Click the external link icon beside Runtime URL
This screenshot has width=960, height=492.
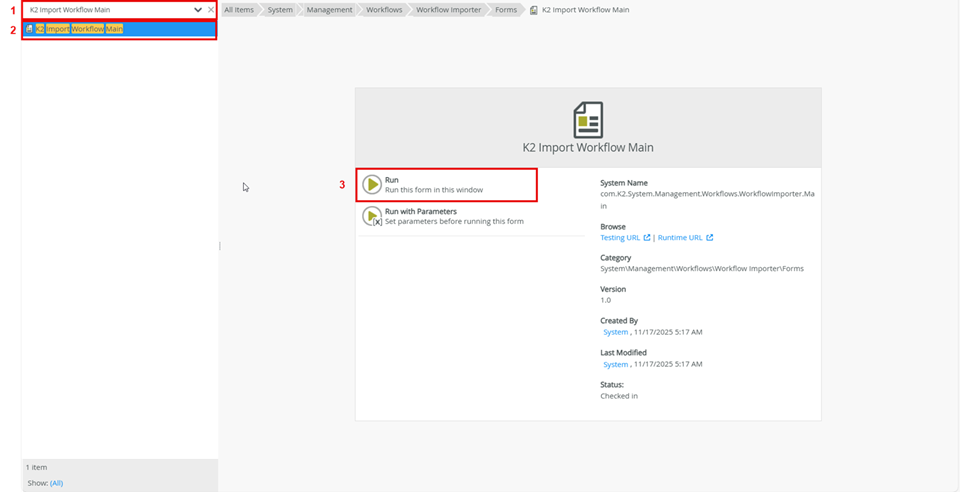(x=710, y=238)
